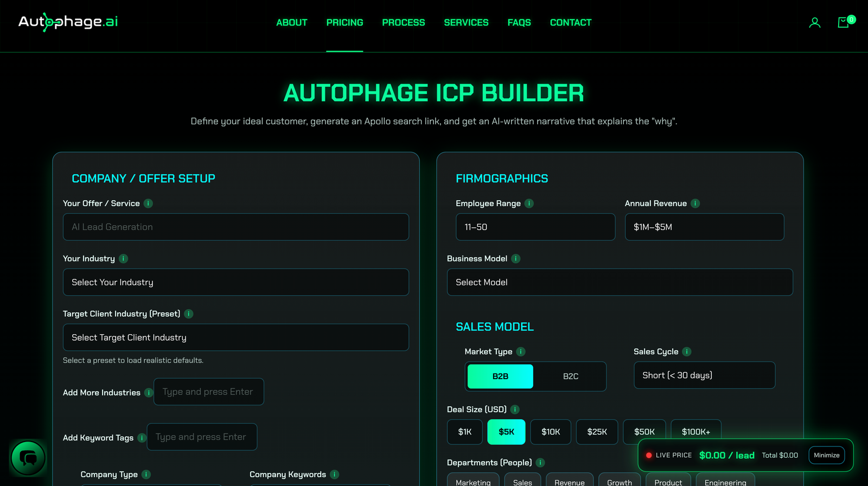Click Total $0.00 text in price bar
Screen dimensions: 868x486
pos(780,455)
